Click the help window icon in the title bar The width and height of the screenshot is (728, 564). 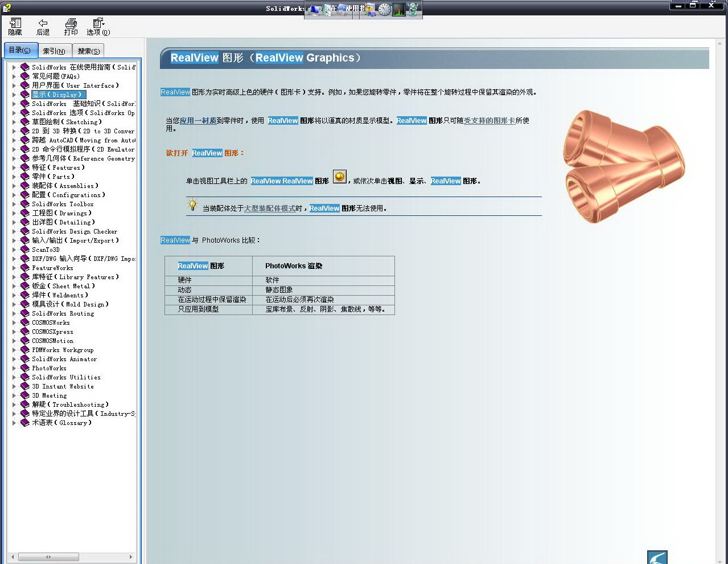pyautogui.click(x=6, y=7)
